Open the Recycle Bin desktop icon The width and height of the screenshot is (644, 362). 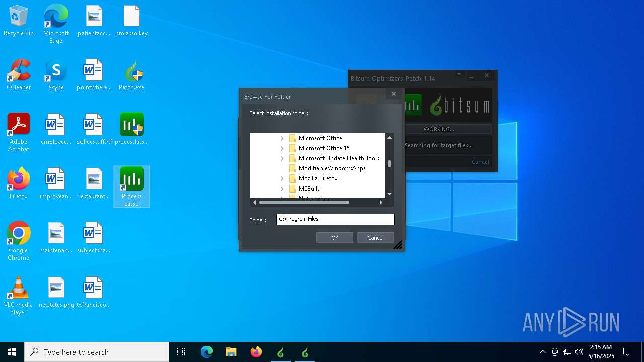[x=19, y=21]
